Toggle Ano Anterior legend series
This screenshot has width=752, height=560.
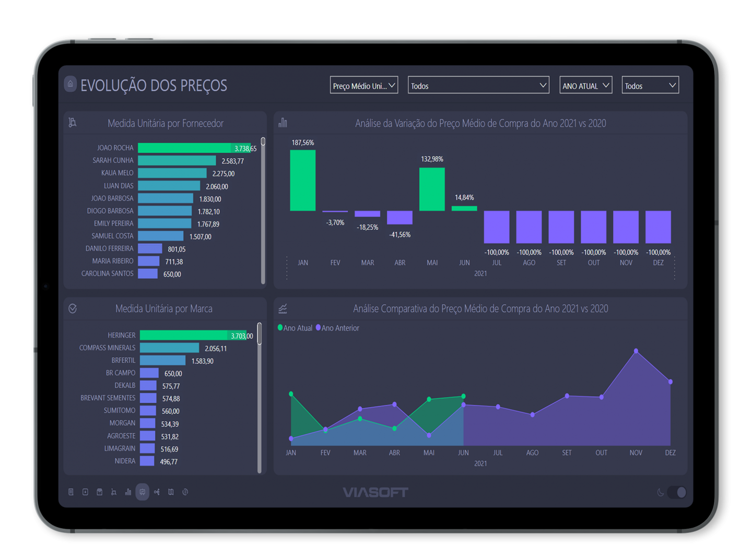(x=337, y=328)
